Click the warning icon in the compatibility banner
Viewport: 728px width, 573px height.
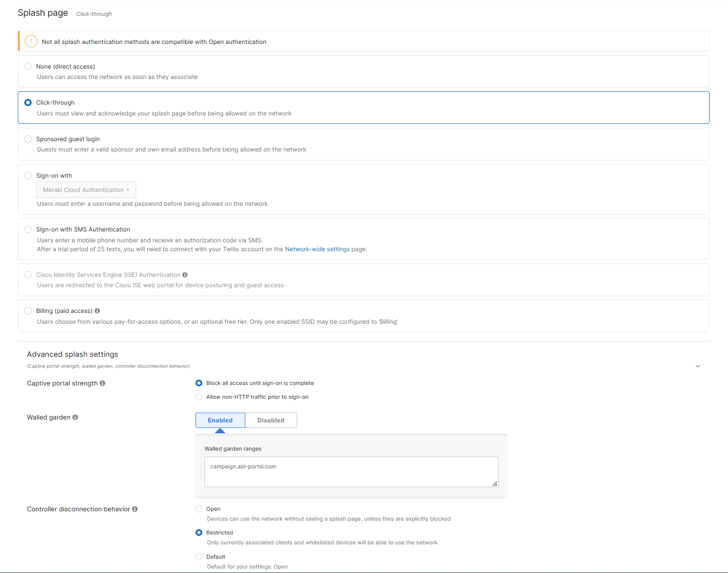point(31,41)
